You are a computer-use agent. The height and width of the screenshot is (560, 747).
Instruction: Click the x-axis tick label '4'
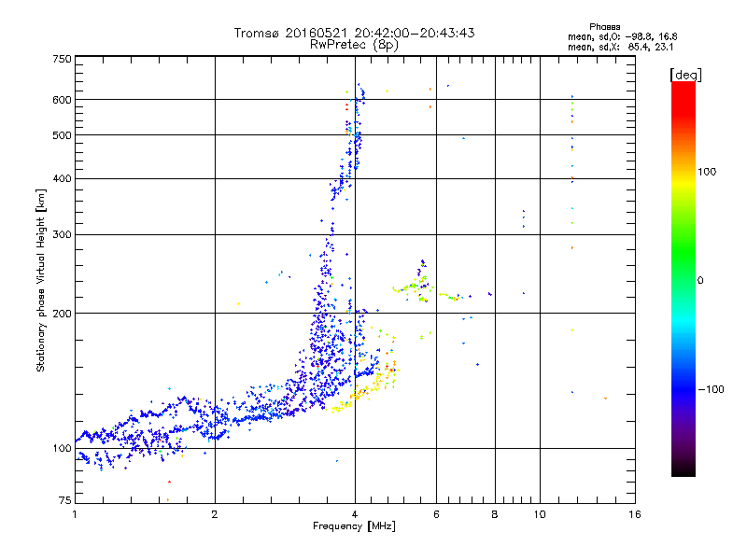355,514
